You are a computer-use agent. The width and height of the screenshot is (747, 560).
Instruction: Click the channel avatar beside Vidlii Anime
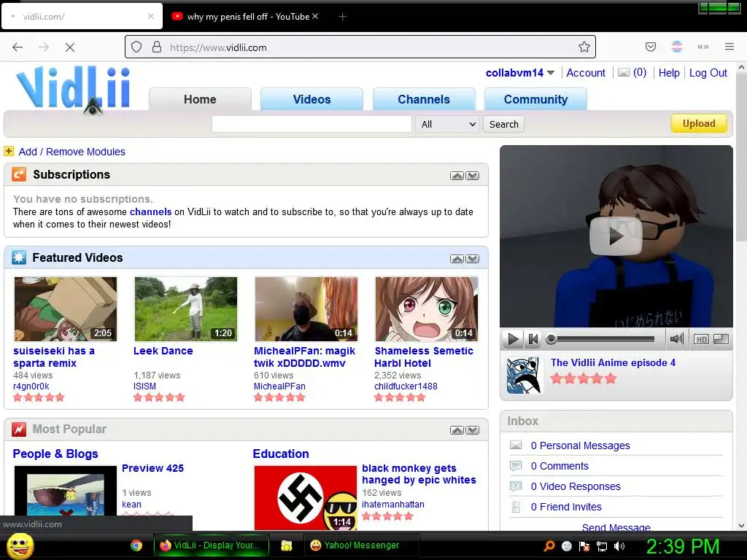(525, 376)
